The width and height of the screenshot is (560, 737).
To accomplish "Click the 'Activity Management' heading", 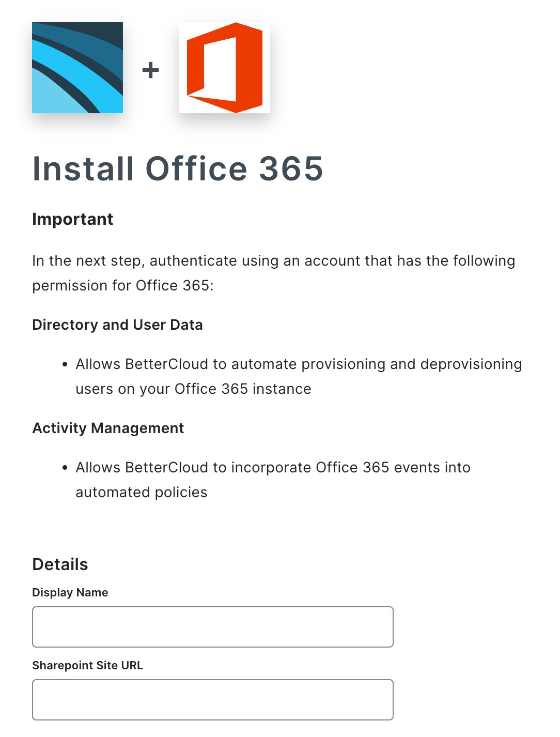I will (x=108, y=428).
